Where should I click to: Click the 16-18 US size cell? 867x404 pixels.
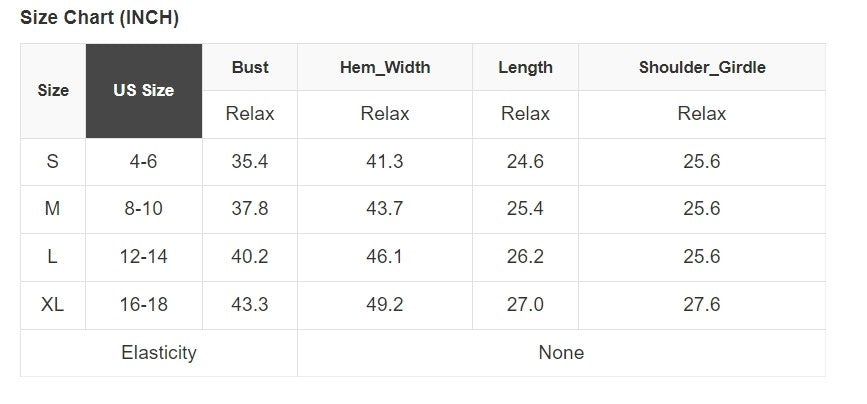tap(143, 305)
